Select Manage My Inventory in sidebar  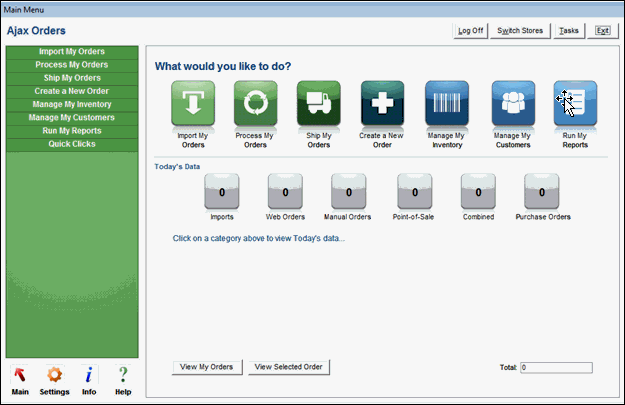[72, 104]
